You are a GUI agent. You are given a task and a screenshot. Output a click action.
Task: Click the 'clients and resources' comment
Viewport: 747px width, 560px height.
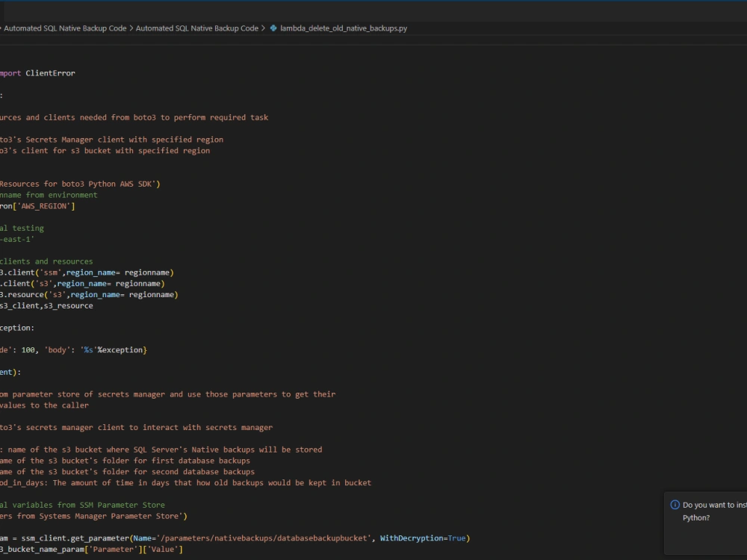click(x=46, y=261)
